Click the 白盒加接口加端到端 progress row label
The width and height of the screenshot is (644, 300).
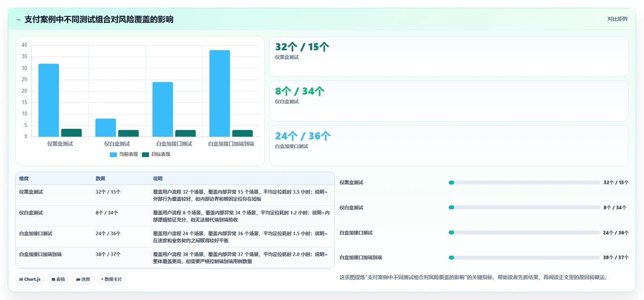click(361, 258)
